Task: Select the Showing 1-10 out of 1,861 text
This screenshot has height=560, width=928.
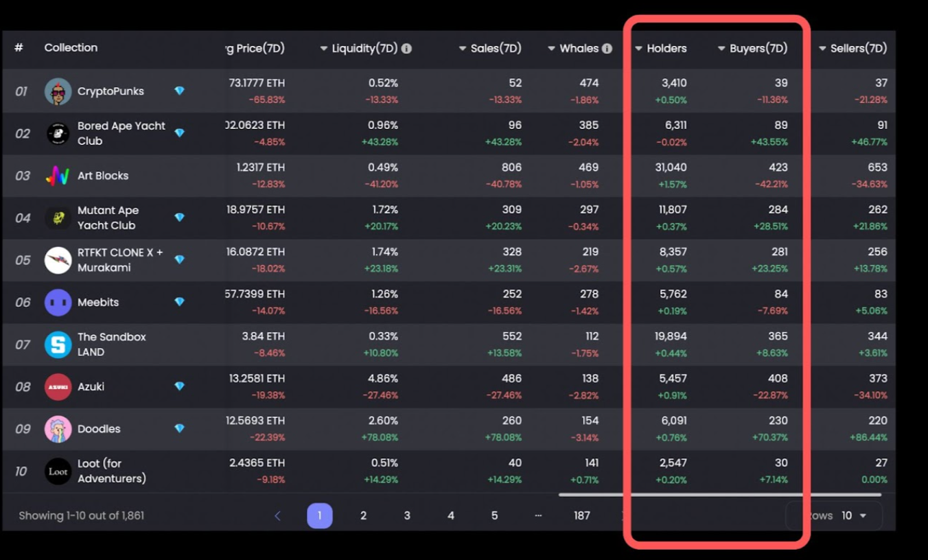Action: point(81,515)
